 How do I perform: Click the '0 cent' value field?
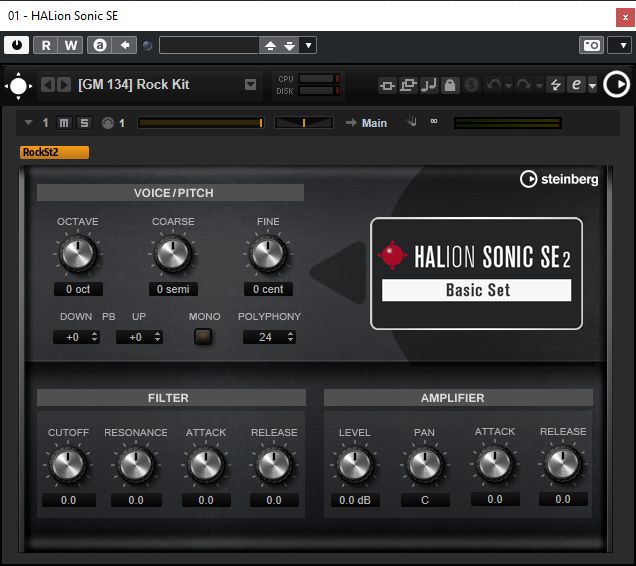(x=268, y=289)
